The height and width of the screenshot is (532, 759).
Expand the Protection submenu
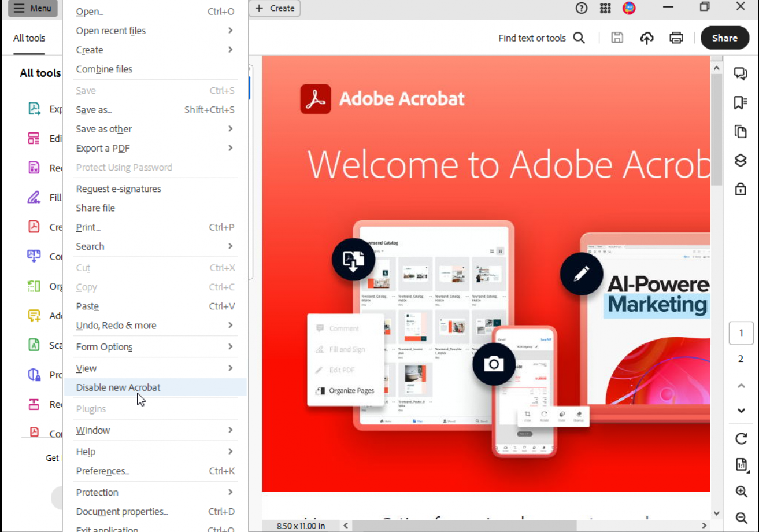(x=155, y=493)
